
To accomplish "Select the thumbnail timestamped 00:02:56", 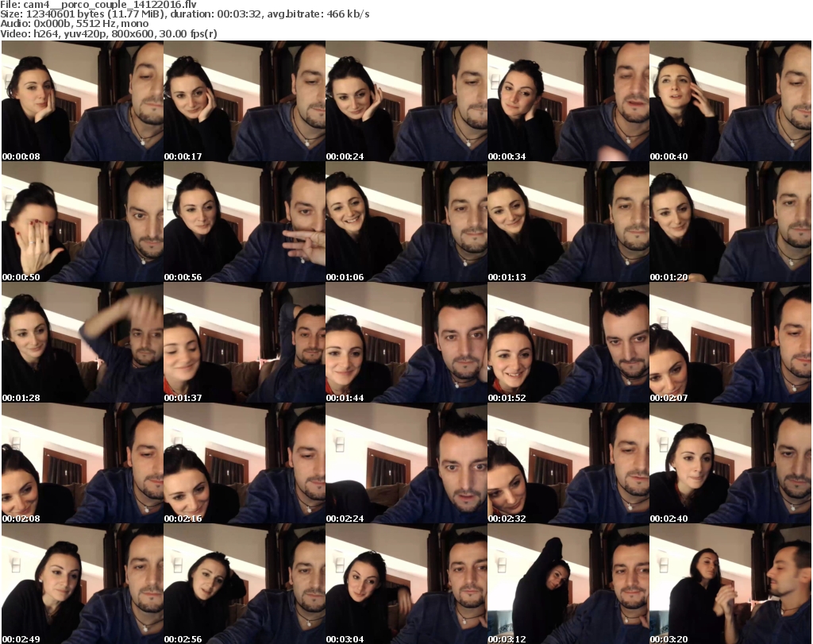I will pyautogui.click(x=245, y=584).
